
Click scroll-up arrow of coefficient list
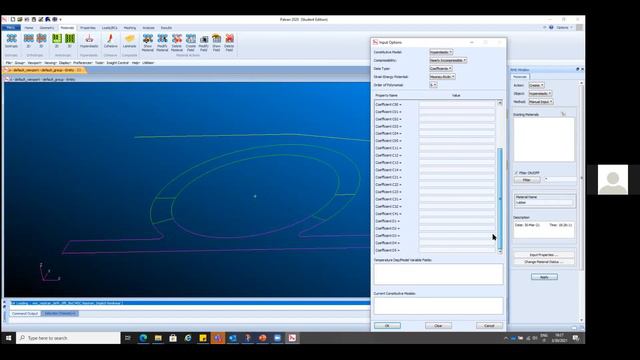point(500,103)
